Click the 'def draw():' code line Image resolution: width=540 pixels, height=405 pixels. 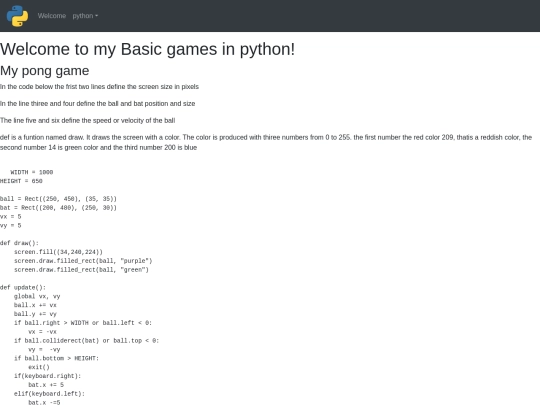point(20,243)
